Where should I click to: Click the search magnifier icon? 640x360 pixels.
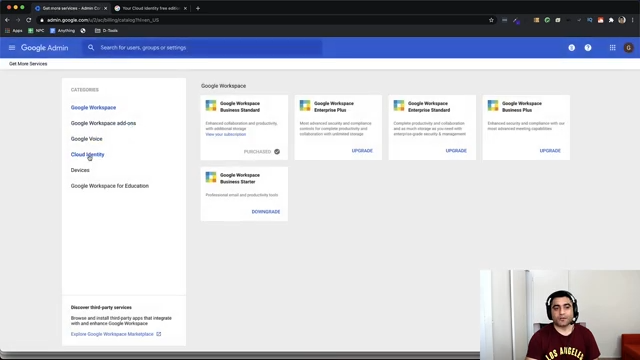click(91, 48)
